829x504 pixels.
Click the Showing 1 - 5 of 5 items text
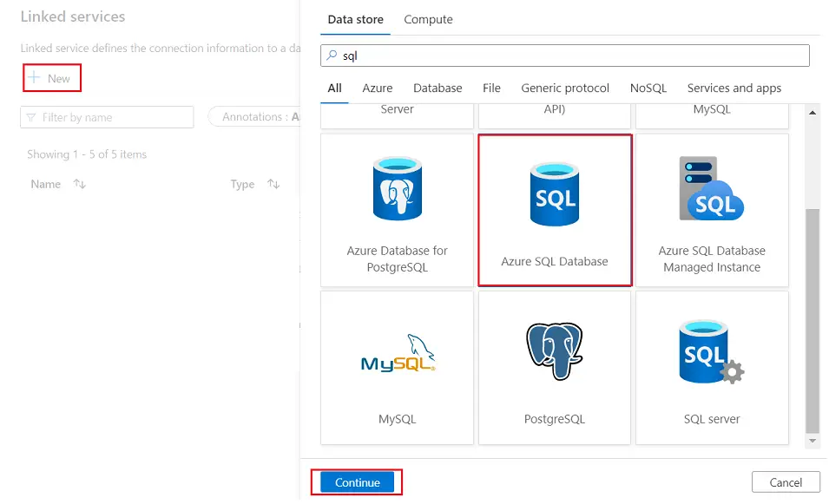click(87, 154)
